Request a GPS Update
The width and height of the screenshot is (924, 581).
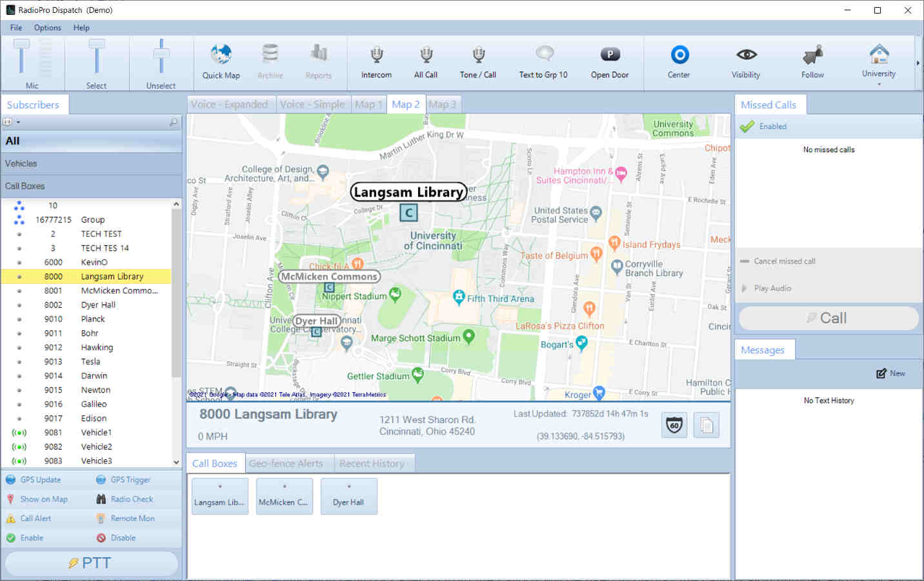coord(34,480)
